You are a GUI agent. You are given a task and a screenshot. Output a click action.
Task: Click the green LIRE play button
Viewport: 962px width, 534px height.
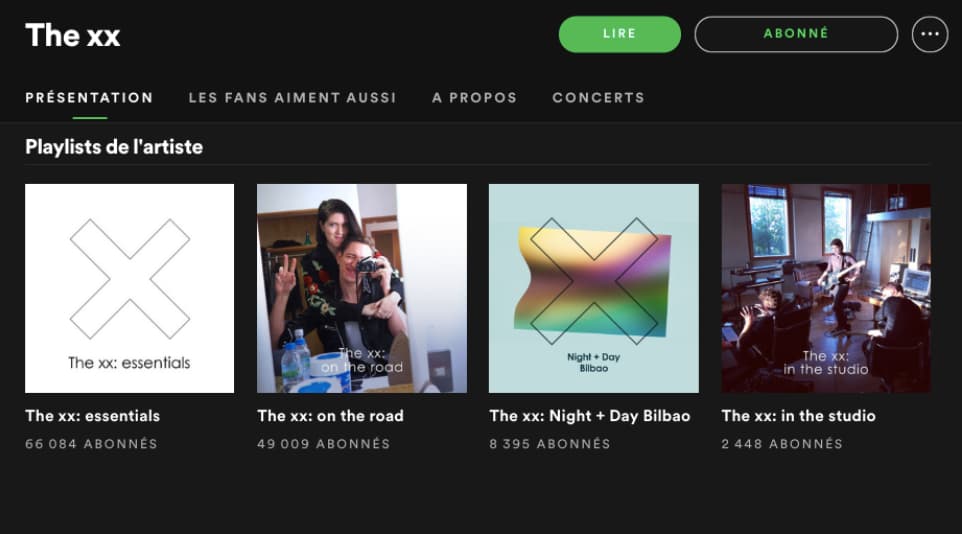(620, 34)
